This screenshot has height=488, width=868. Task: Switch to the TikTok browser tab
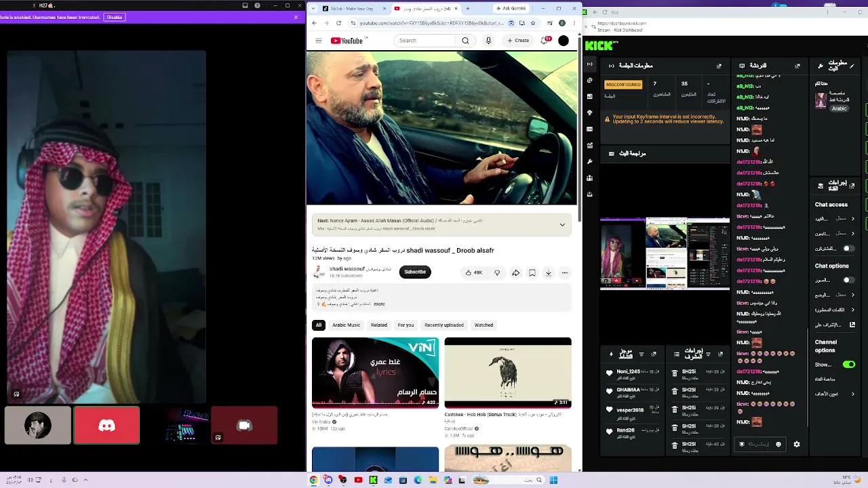pyautogui.click(x=353, y=9)
